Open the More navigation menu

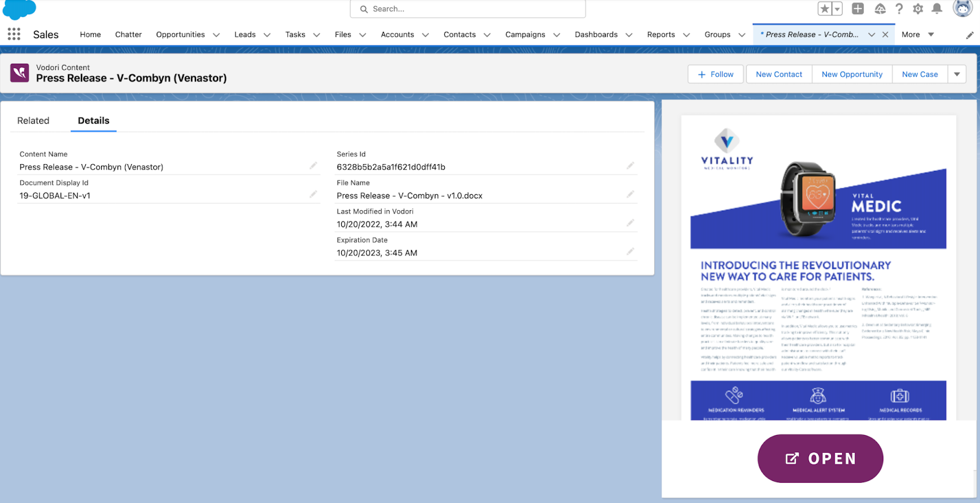(918, 34)
